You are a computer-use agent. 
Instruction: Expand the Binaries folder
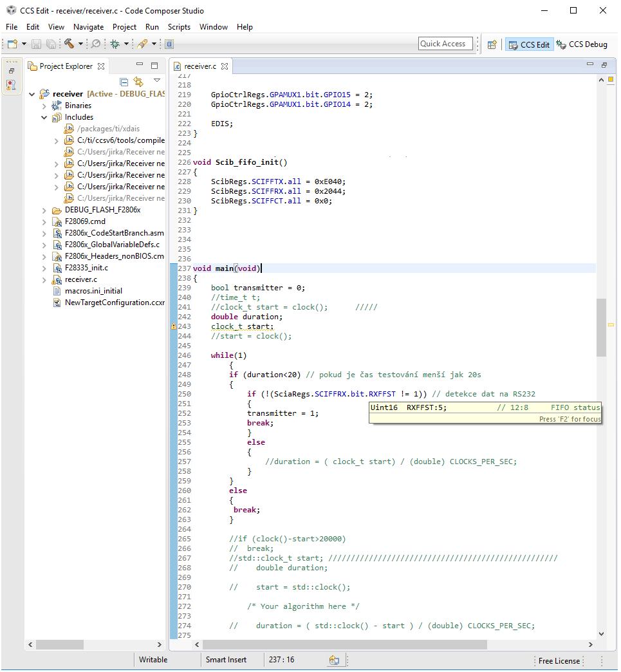[x=44, y=106]
